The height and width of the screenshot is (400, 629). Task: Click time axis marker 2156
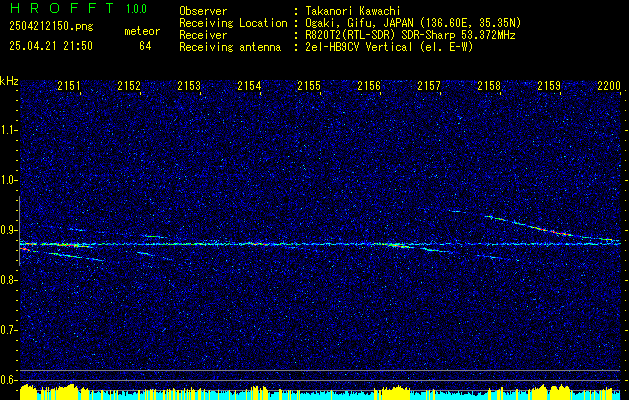[369, 86]
